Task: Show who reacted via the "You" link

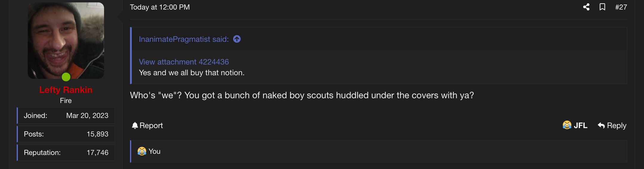Action: (x=154, y=151)
